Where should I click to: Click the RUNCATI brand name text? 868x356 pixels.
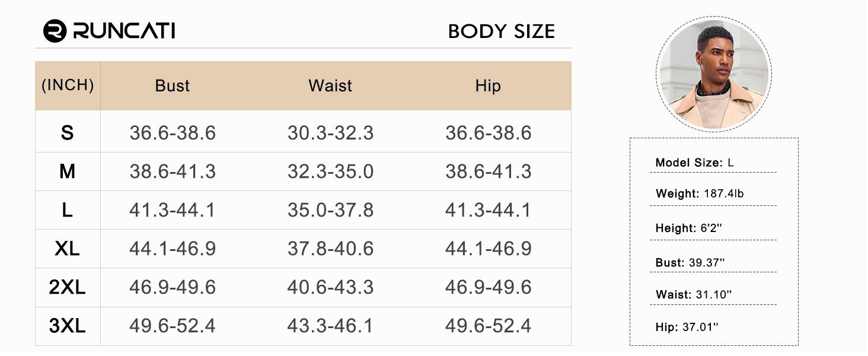coord(124,31)
